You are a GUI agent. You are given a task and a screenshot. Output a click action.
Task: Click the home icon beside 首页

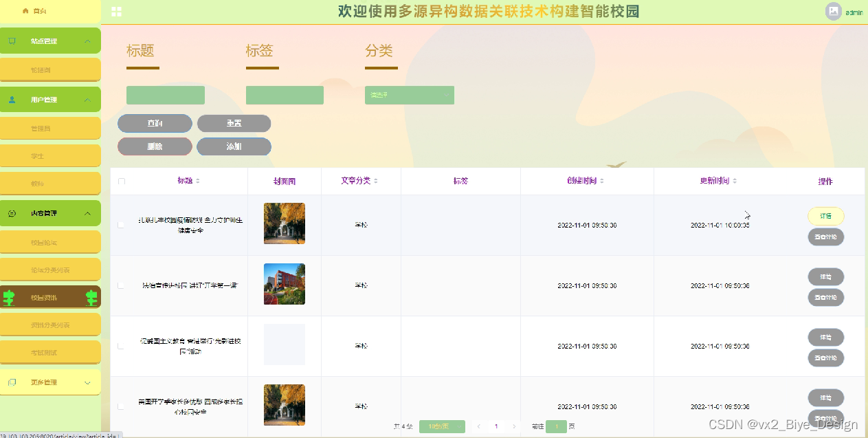pyautogui.click(x=26, y=11)
